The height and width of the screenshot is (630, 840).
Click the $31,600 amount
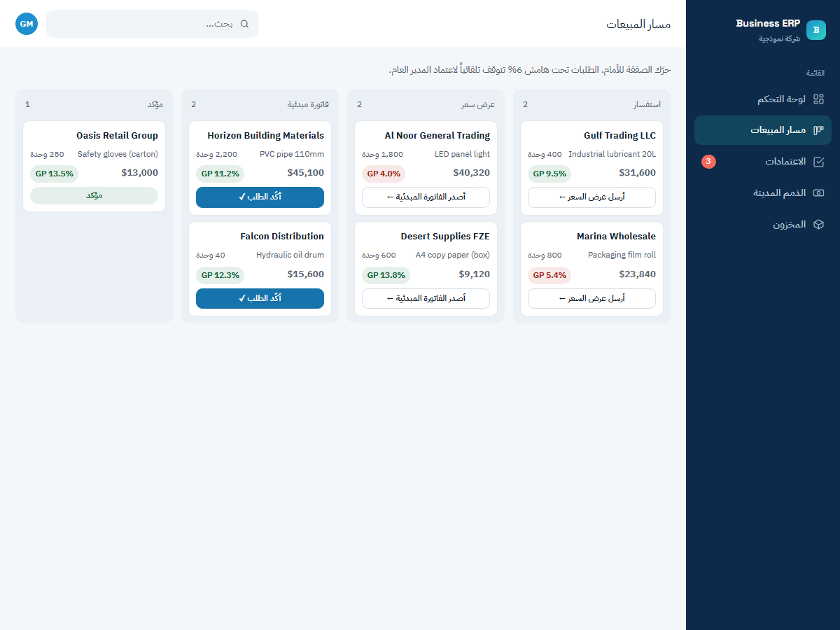[x=637, y=173]
